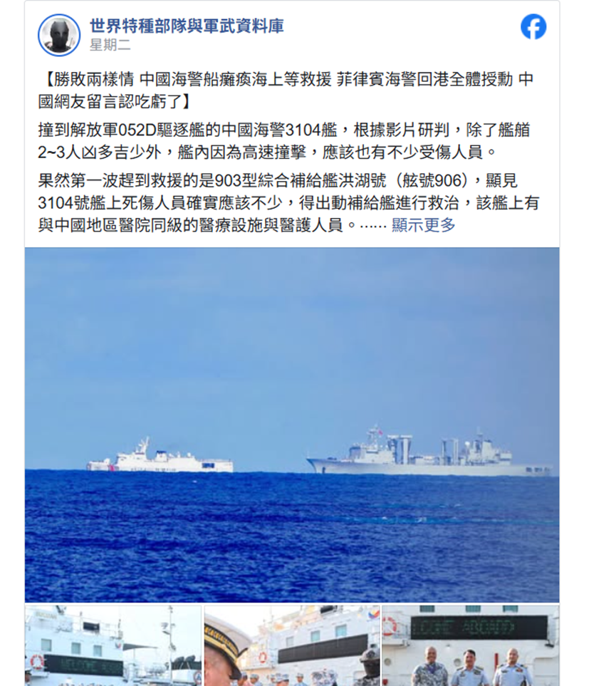Click the red flag atop the supply ship
Viewport: 616px width, 686px height.
point(380,432)
